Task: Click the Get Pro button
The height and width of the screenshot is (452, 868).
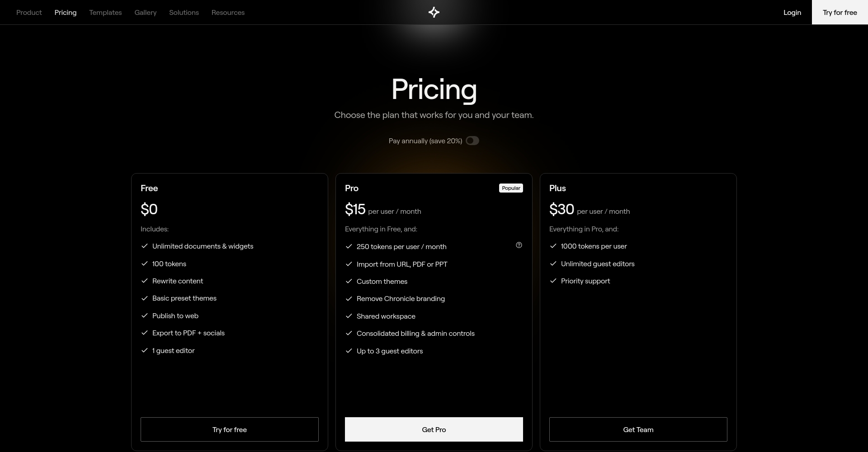Action: (434, 429)
